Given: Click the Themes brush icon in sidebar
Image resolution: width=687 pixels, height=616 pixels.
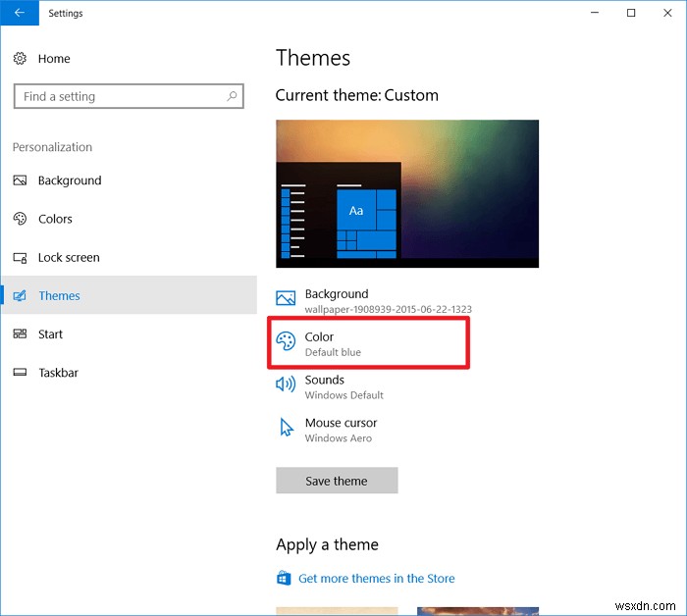Looking at the screenshot, I should 20,295.
